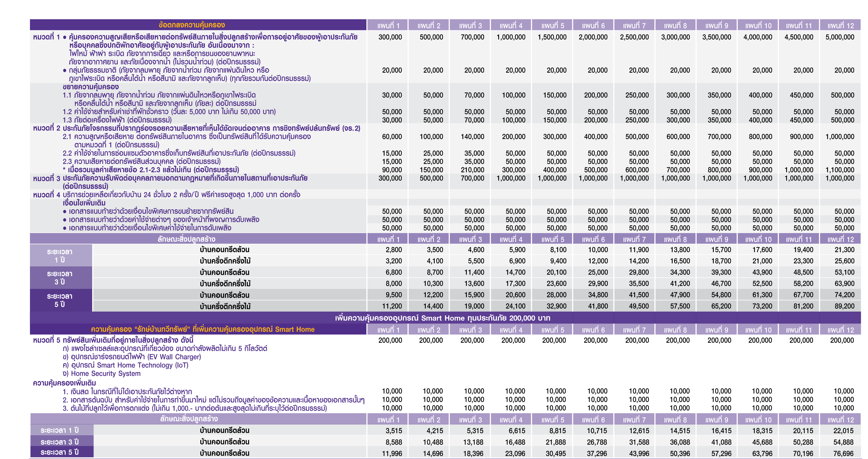Viewport: 868px width, 459px height.
Task: Click the single-line 'ระยะเวลา 5 ปี' label
Action: [60, 452]
